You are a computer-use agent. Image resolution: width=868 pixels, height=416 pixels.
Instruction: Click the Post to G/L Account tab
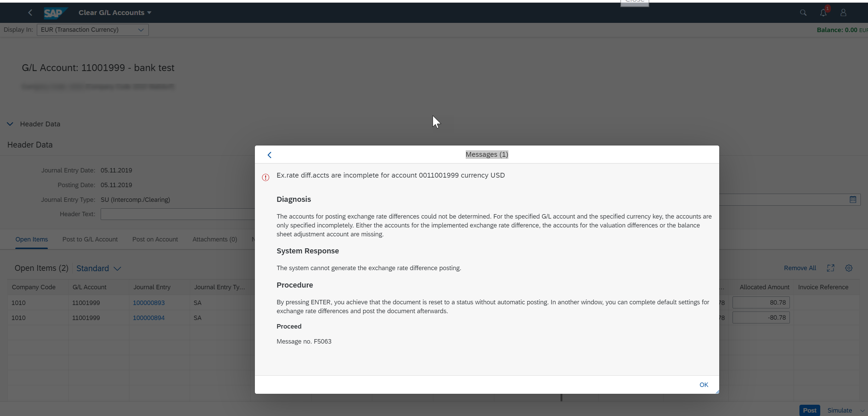(x=90, y=239)
